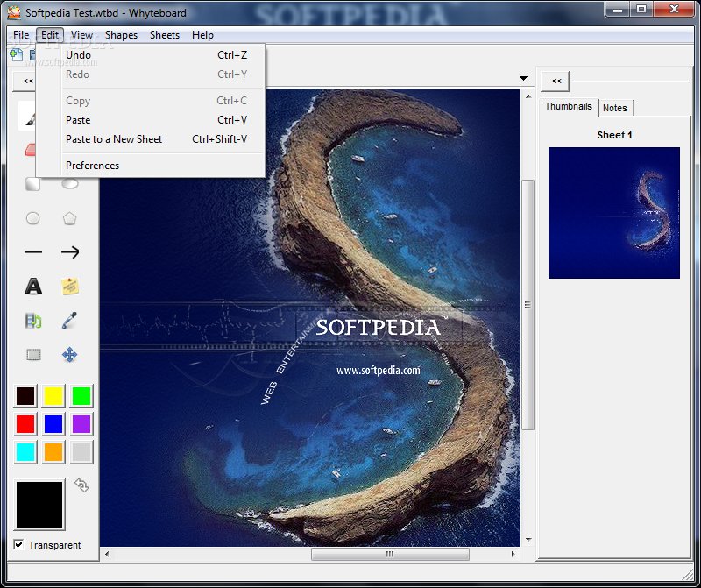Click the canvas scroll left arrow
Screen dimensions: 701x588
point(107,554)
